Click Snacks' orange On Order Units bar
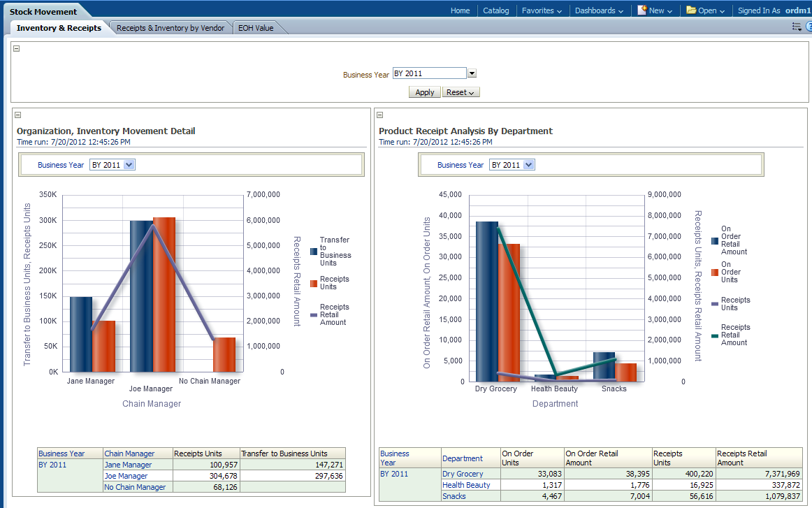 626,373
